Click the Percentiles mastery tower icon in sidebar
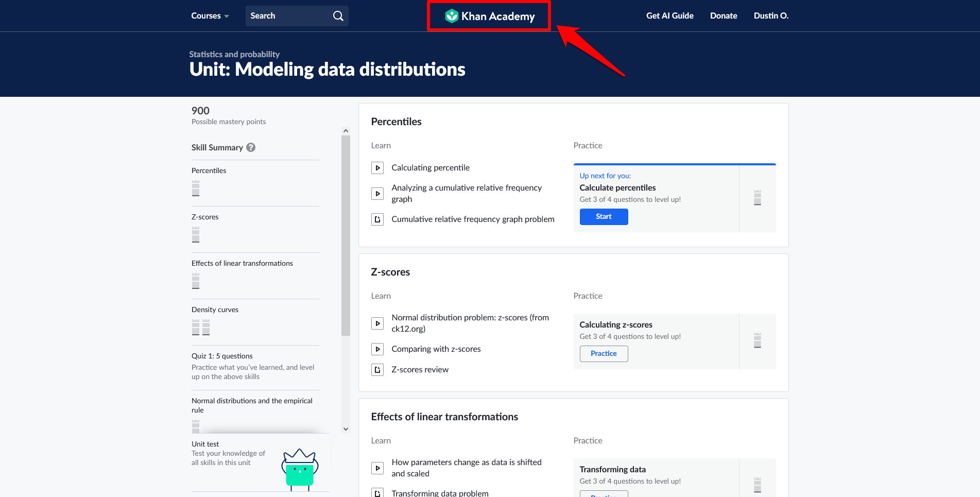This screenshot has height=497, width=980. (x=196, y=188)
